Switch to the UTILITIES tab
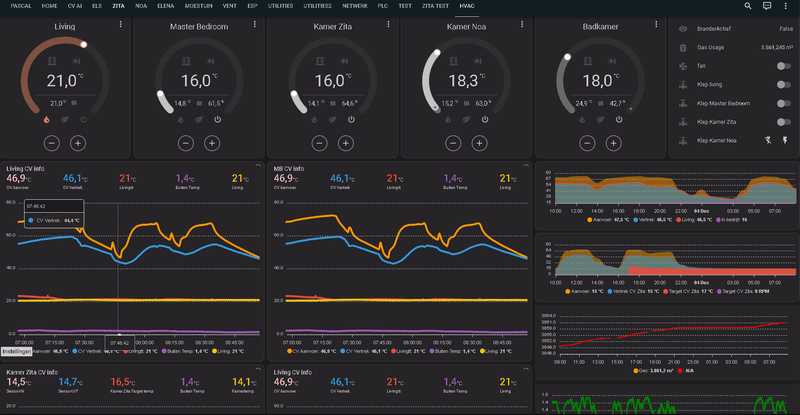Viewport: 800px width, 415px height. point(281,6)
